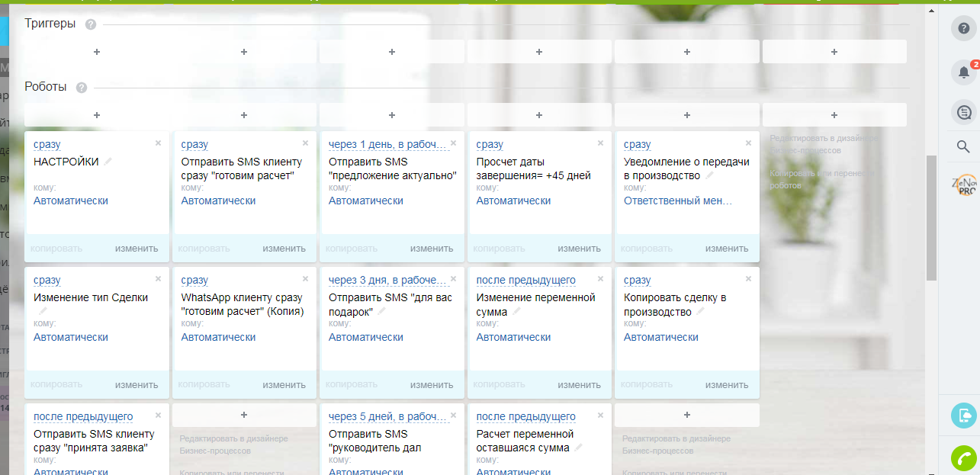Click изменить on НАСТРОЙКИ robot
The height and width of the screenshot is (475, 980).
[137, 249]
